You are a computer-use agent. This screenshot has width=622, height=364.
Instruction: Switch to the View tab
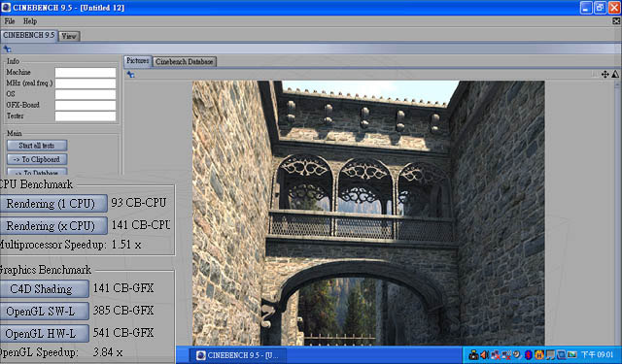point(69,36)
